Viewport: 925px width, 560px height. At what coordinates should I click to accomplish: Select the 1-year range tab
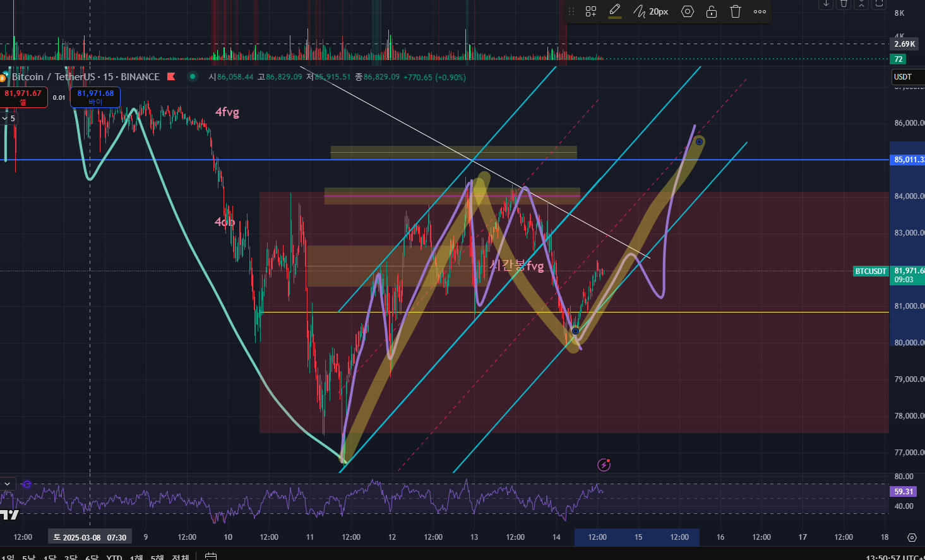[136, 558]
